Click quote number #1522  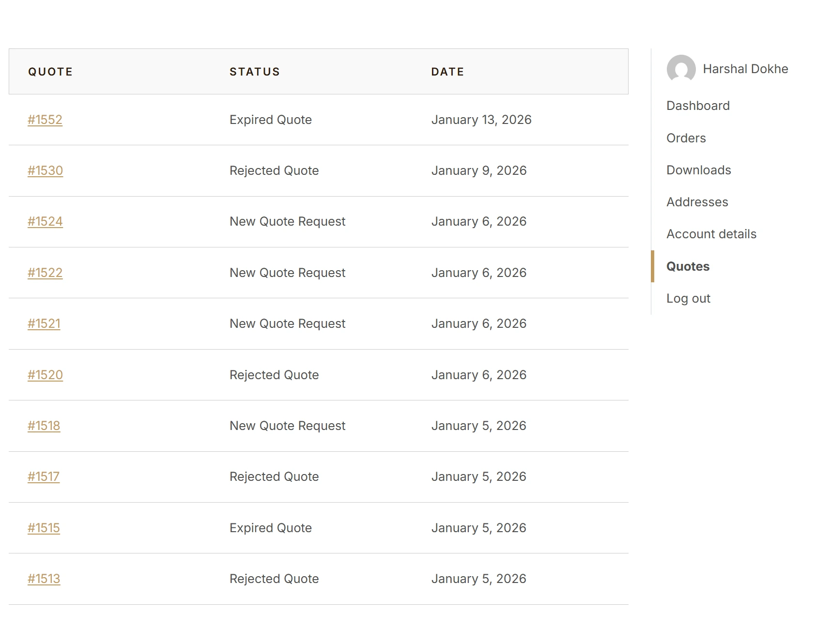(45, 273)
